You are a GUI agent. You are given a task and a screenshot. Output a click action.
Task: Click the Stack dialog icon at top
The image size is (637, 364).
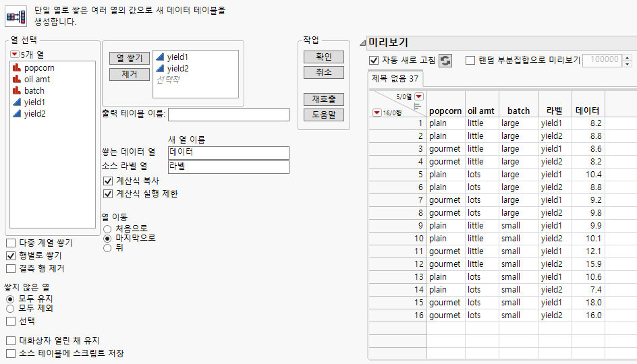coord(16,17)
